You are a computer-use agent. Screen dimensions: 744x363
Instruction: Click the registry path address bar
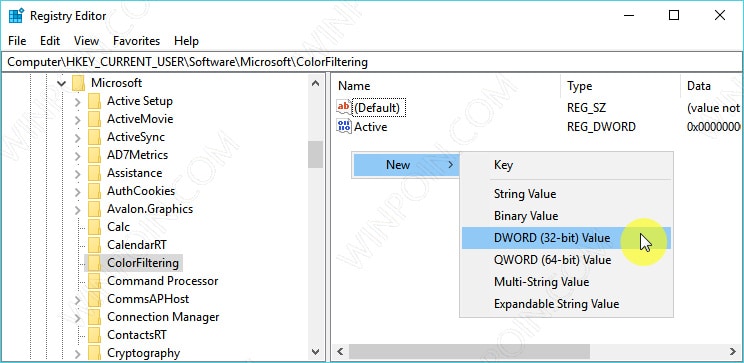click(x=372, y=62)
